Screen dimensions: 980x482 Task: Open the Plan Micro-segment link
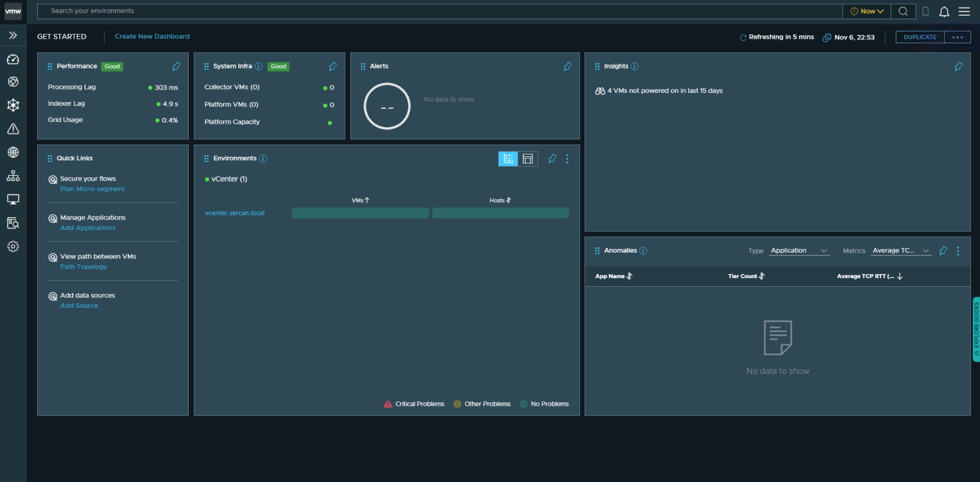pos(92,189)
